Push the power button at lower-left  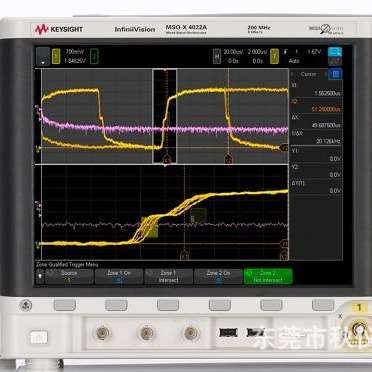pyautogui.click(x=38, y=337)
